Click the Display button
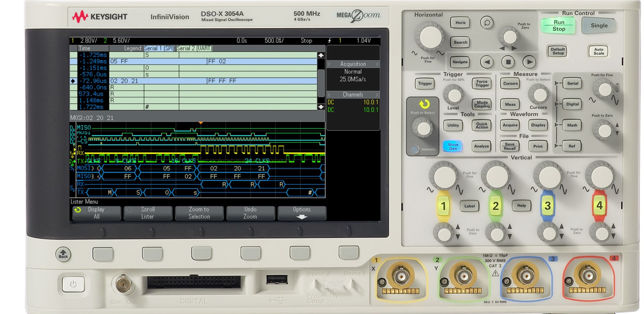Image resolution: width=644 pixels, height=314 pixels. pyautogui.click(x=538, y=125)
